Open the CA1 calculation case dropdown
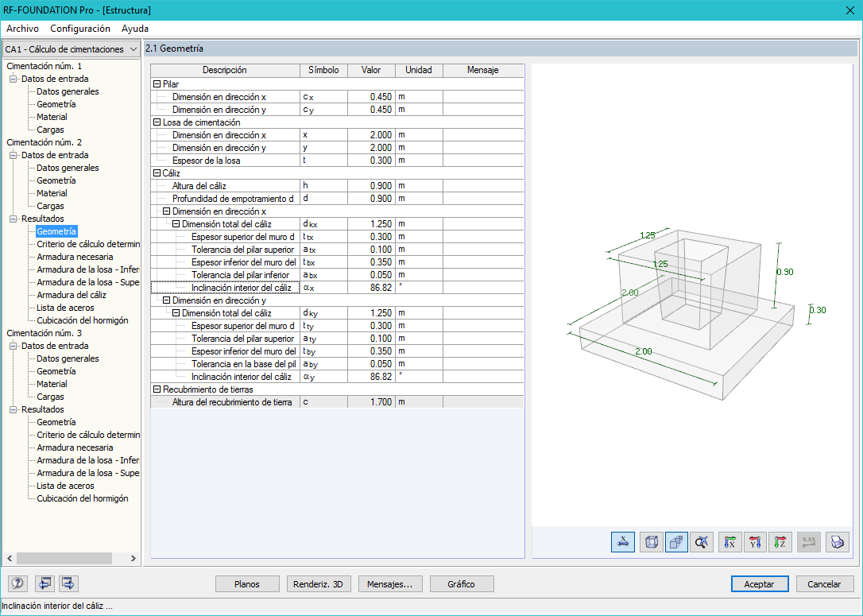 132,48
